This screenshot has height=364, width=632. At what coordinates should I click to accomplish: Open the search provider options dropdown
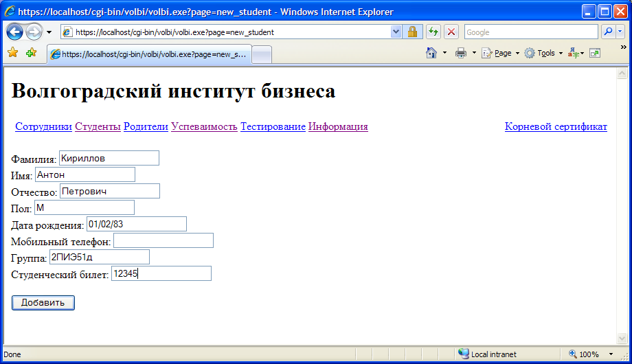pyautogui.click(x=620, y=32)
